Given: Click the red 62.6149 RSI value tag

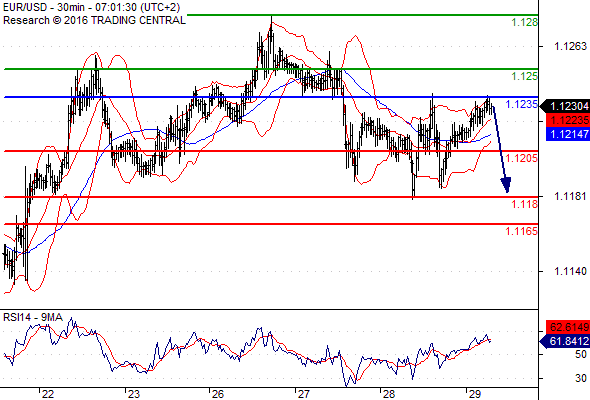Looking at the screenshot, I should (x=568, y=327).
